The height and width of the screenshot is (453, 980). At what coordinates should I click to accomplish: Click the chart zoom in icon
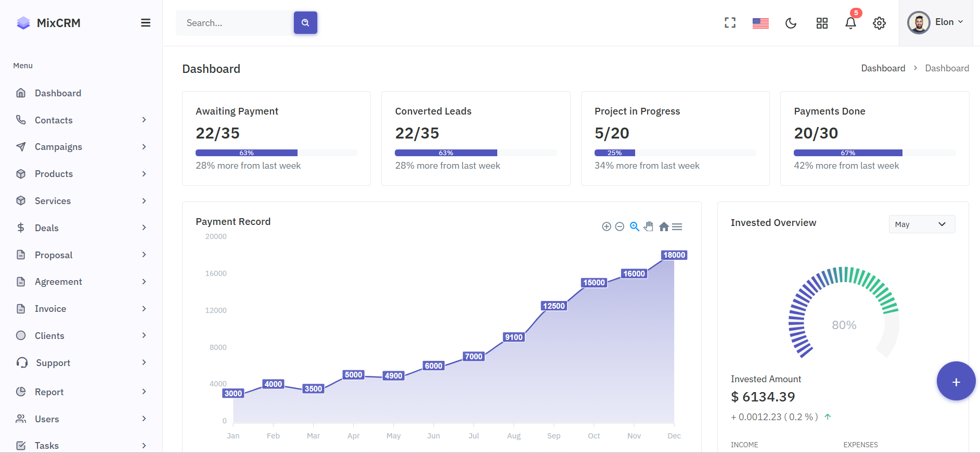coord(607,227)
